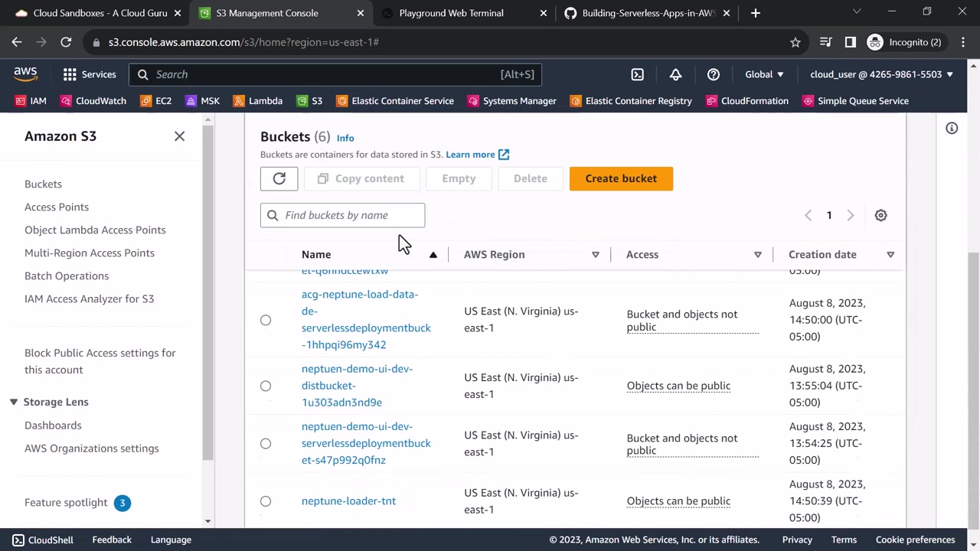Click the AWS logo home icon
This screenshot has width=980, height=551.
coord(25,73)
